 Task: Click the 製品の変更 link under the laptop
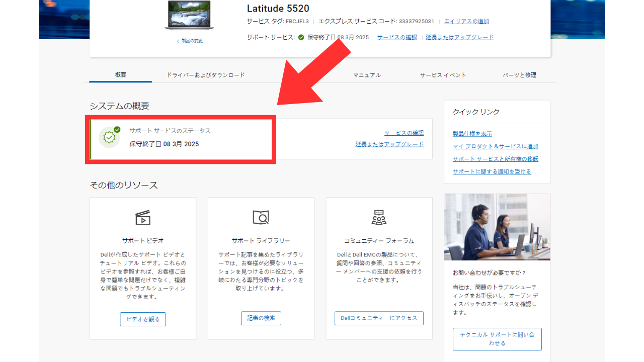click(190, 41)
